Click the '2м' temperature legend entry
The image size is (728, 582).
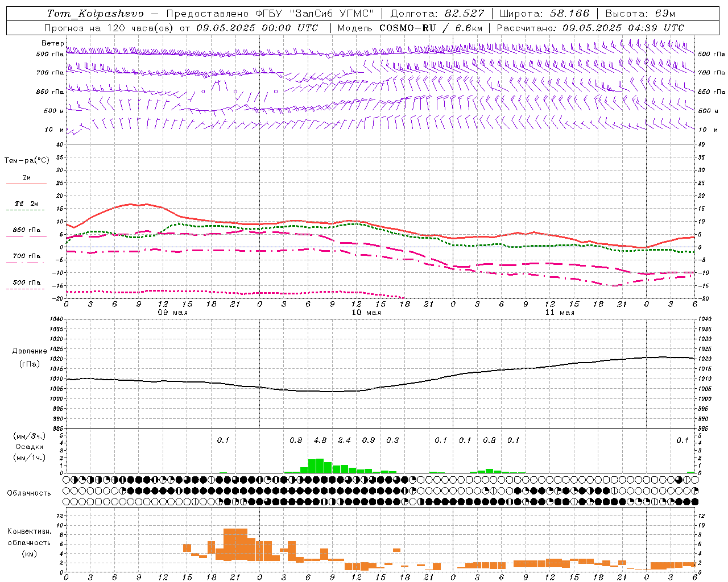(27, 178)
